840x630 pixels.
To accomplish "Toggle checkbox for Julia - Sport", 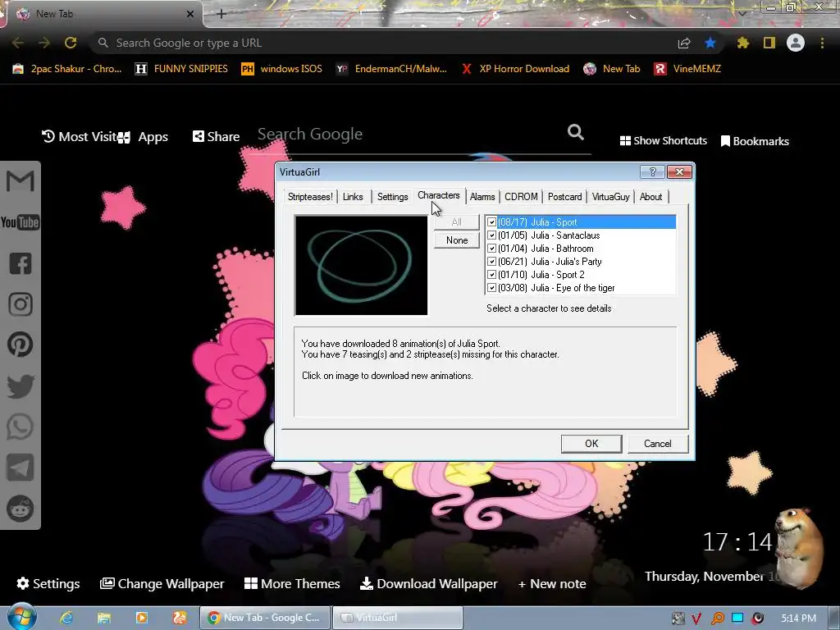I will click(492, 222).
